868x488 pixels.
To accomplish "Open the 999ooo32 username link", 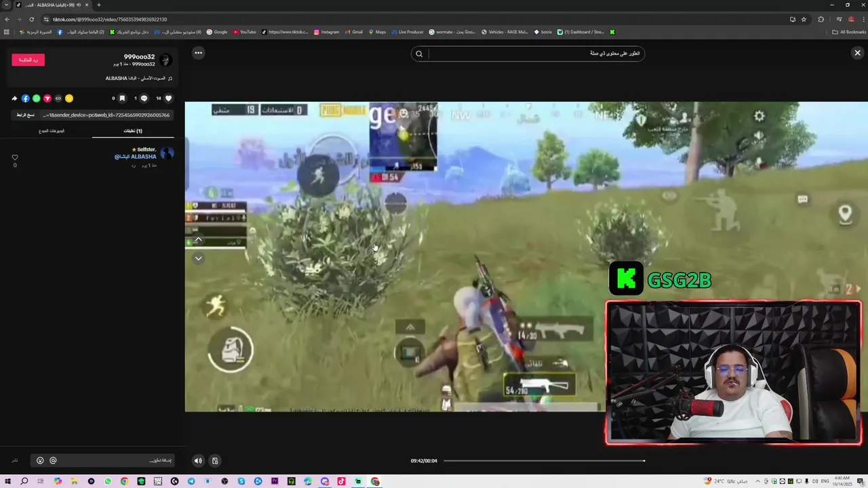I will (139, 57).
